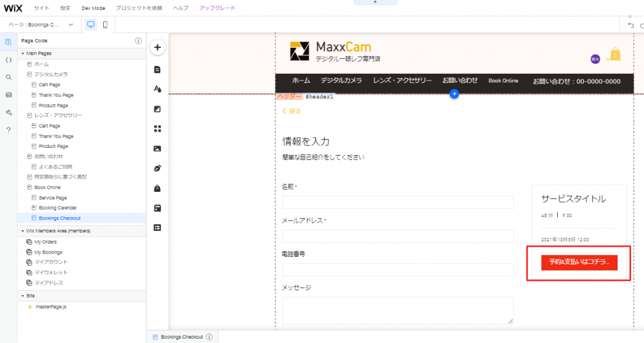Click the Add Elements plus button
This screenshot has width=644, height=343.
click(x=157, y=47)
